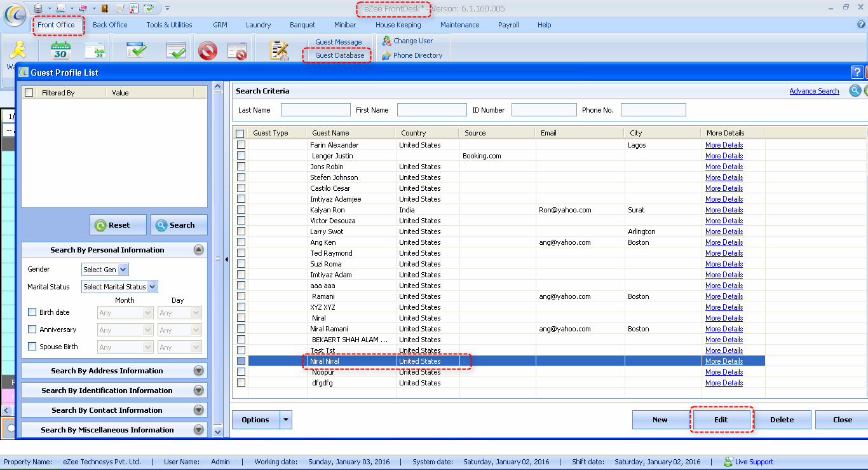Screen dimensions: 868x470
Task: Click the database icon in quick access toolbar
Action: point(38,8)
